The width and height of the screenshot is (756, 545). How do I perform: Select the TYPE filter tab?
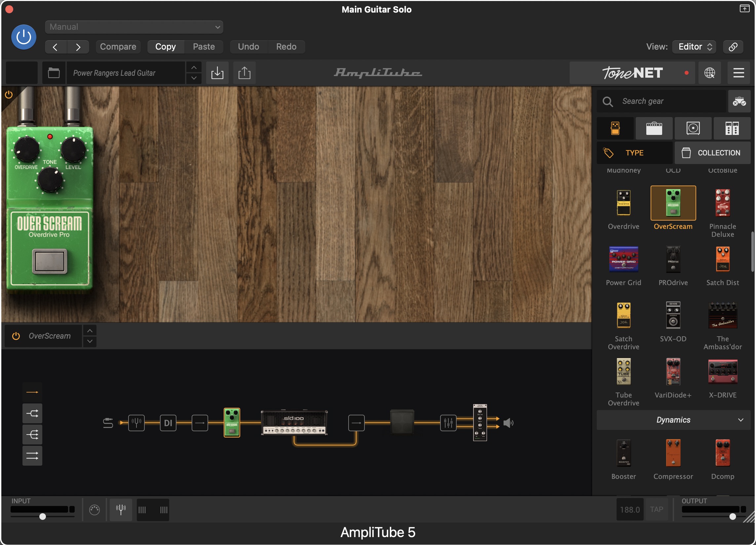pyautogui.click(x=634, y=153)
